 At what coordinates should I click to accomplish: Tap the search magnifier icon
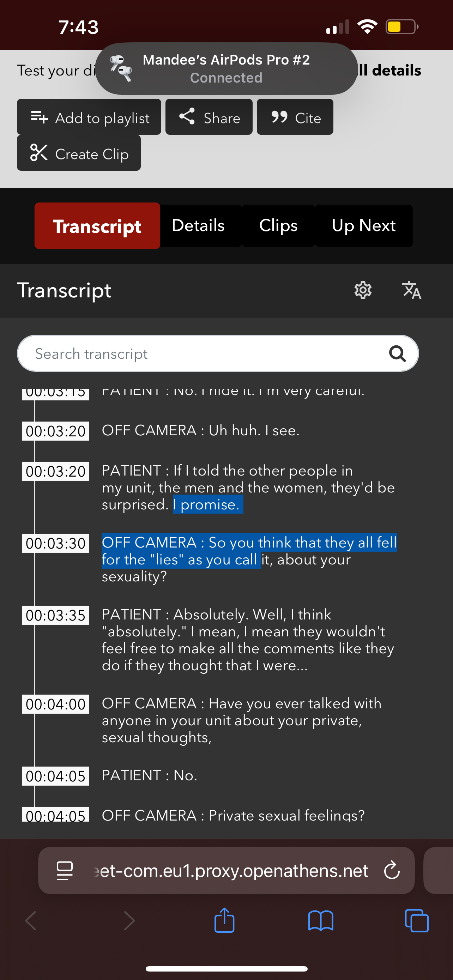tap(397, 353)
